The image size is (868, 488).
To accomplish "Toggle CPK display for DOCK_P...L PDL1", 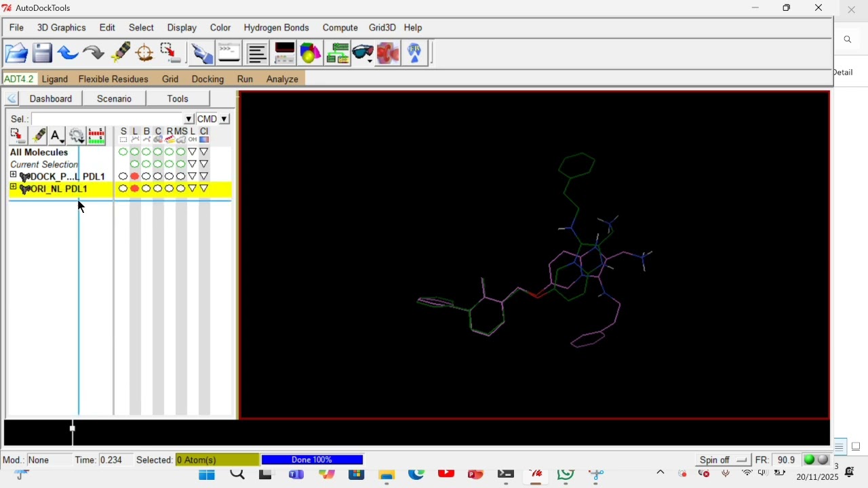I will [158, 177].
